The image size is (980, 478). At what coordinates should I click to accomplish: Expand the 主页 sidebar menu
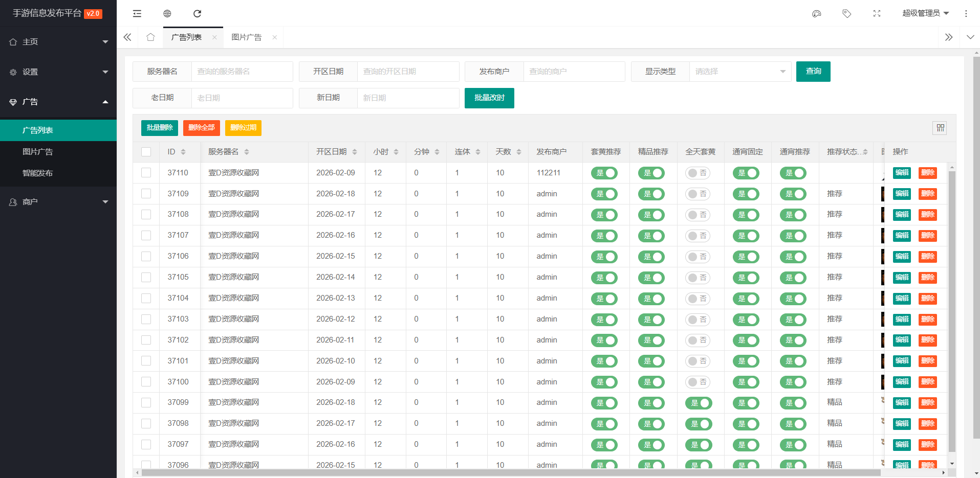(x=58, y=42)
